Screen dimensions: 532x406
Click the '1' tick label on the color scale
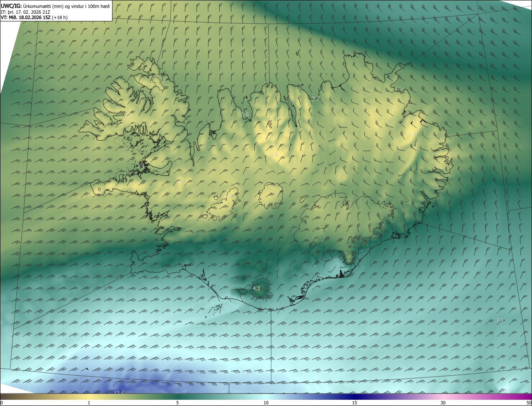(x=89, y=403)
